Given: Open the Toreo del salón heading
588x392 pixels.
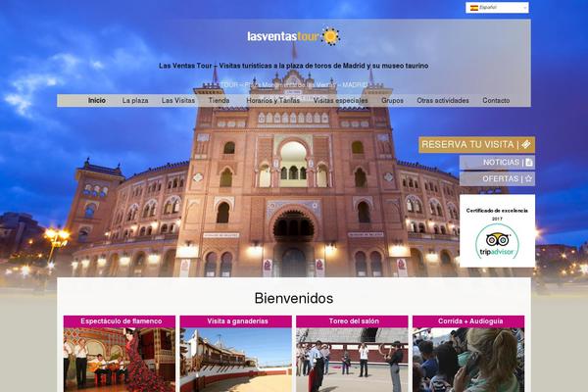Looking at the screenshot, I should (352, 321).
